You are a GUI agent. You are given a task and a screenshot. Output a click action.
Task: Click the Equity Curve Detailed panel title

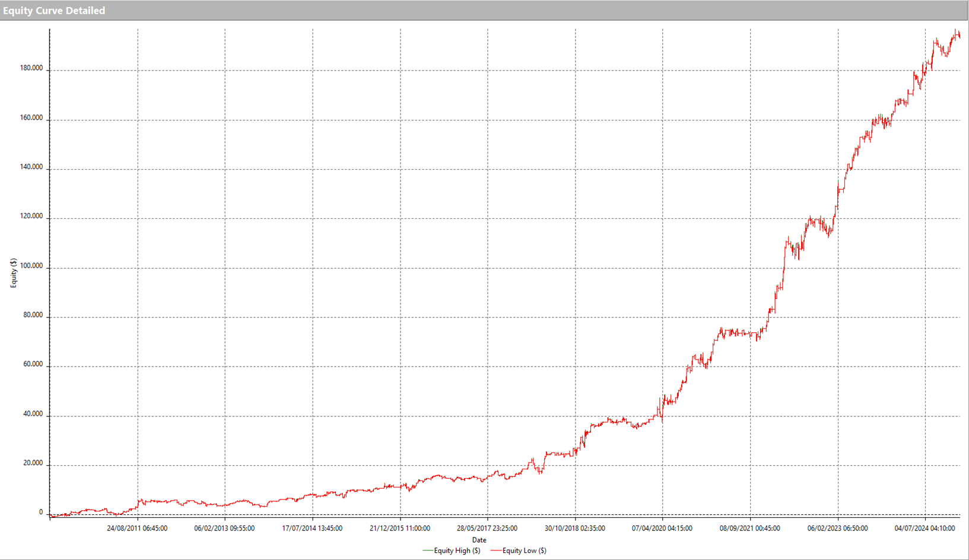pyautogui.click(x=54, y=11)
